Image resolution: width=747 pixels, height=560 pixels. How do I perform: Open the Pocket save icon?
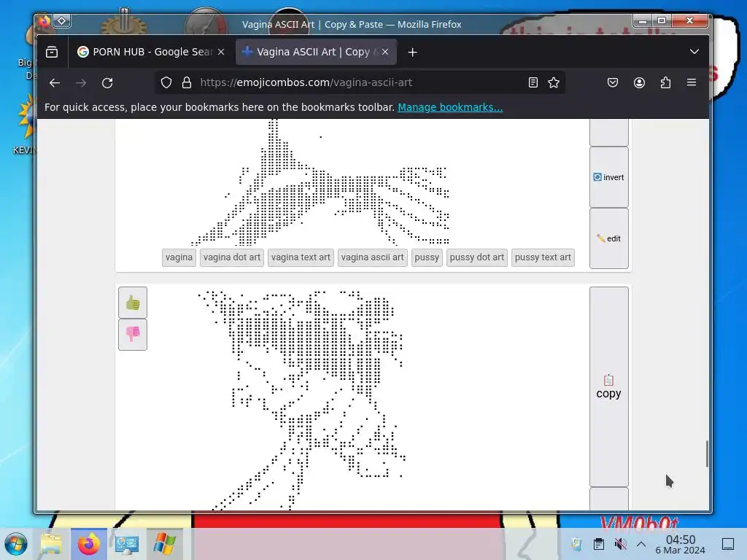[613, 82]
